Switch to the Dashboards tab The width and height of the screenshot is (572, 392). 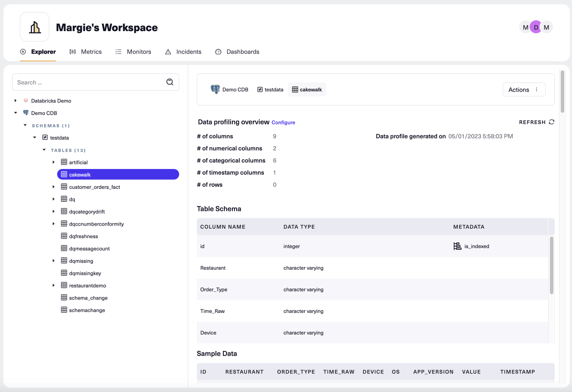pyautogui.click(x=242, y=51)
